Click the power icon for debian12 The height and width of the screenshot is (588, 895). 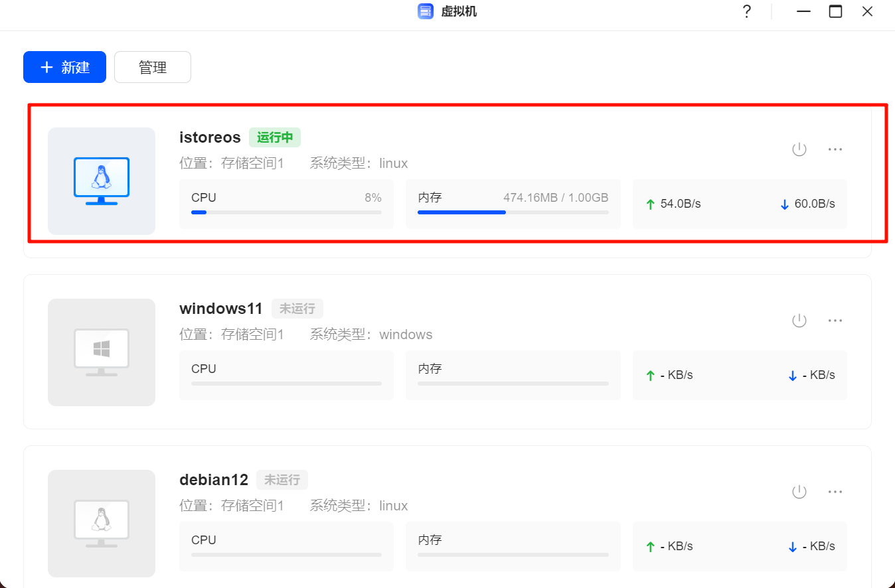pos(799,492)
